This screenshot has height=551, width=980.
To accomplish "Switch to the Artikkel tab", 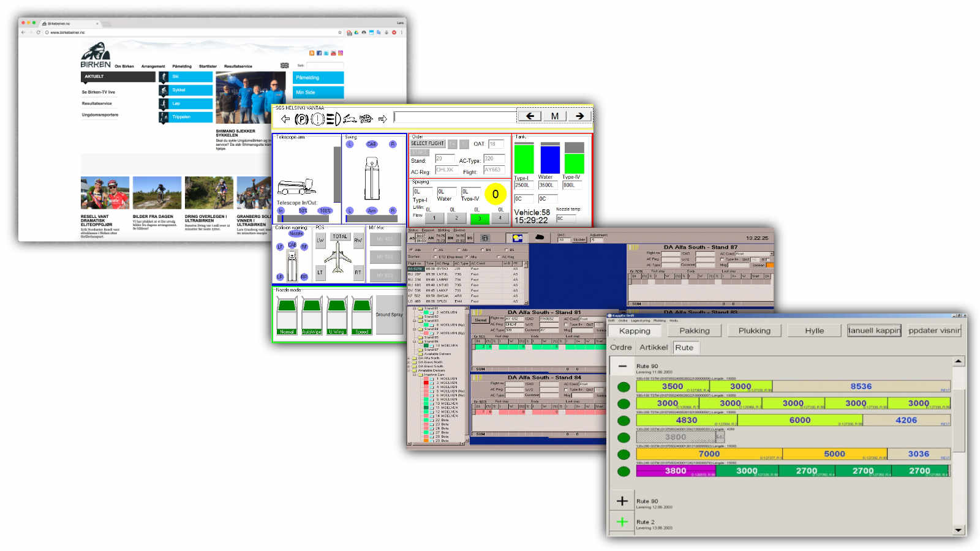I will 654,347.
